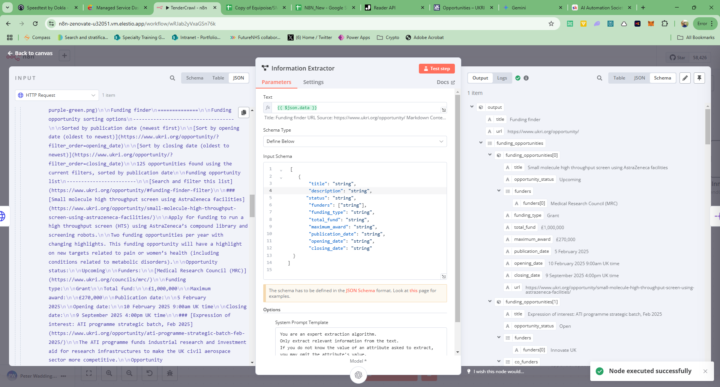Click the canvas fit-to-view icon
720x387 pixels.
[89, 373]
